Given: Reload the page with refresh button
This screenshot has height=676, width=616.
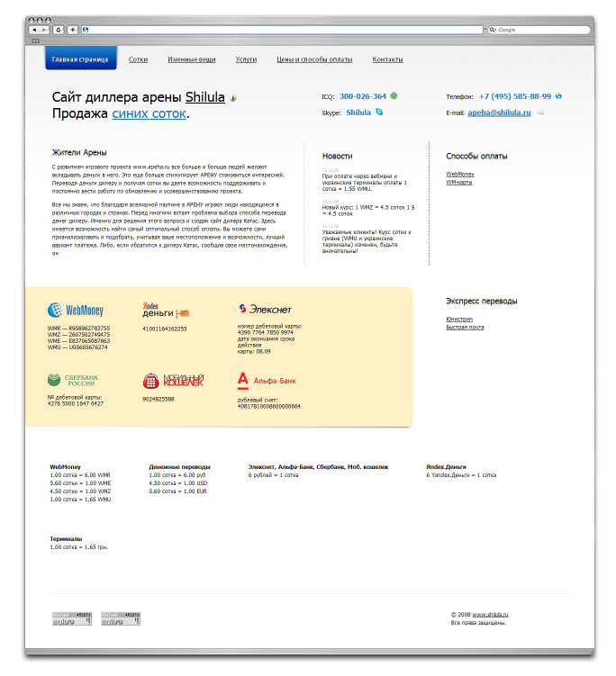Looking at the screenshot, I should click(x=59, y=30).
